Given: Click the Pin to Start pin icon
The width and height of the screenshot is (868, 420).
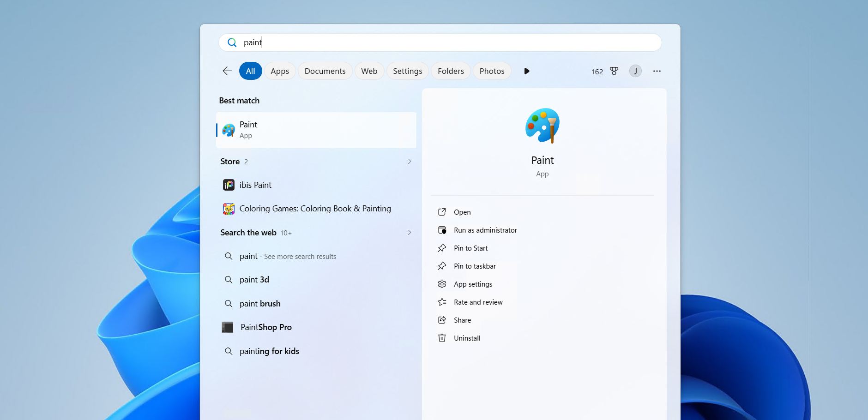Looking at the screenshot, I should point(442,248).
